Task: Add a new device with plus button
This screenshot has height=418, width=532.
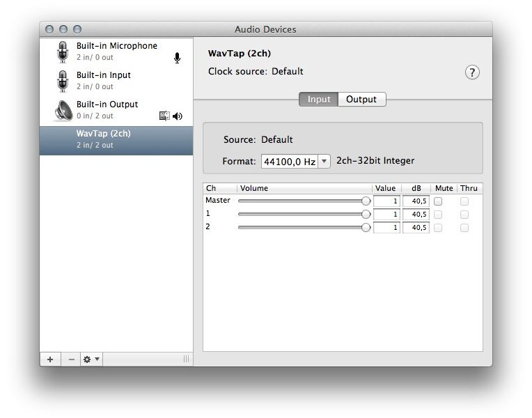Action: (x=50, y=359)
